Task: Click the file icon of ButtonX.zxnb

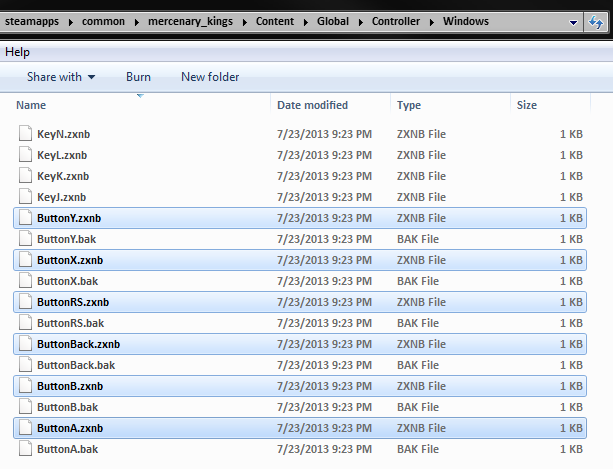Action: pos(25,260)
